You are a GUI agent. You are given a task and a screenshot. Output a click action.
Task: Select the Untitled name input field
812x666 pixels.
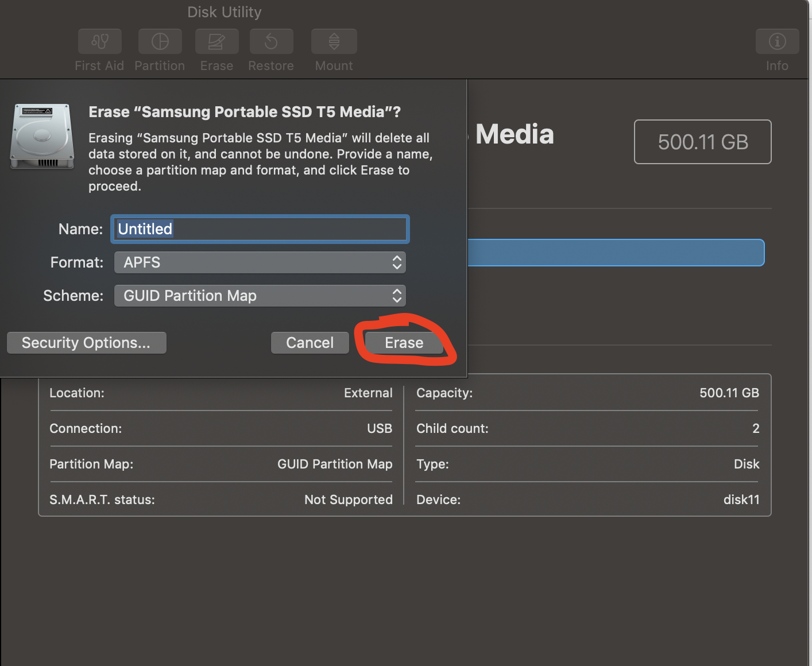pos(260,229)
